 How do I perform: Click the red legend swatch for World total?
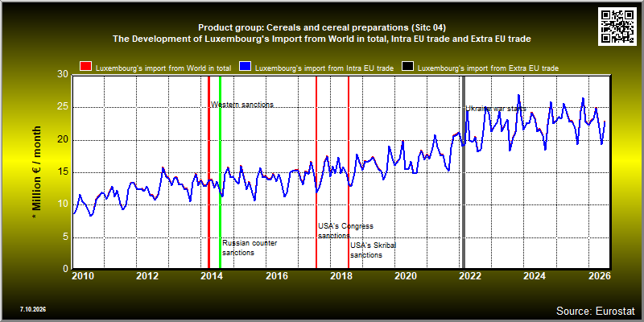[86, 67]
